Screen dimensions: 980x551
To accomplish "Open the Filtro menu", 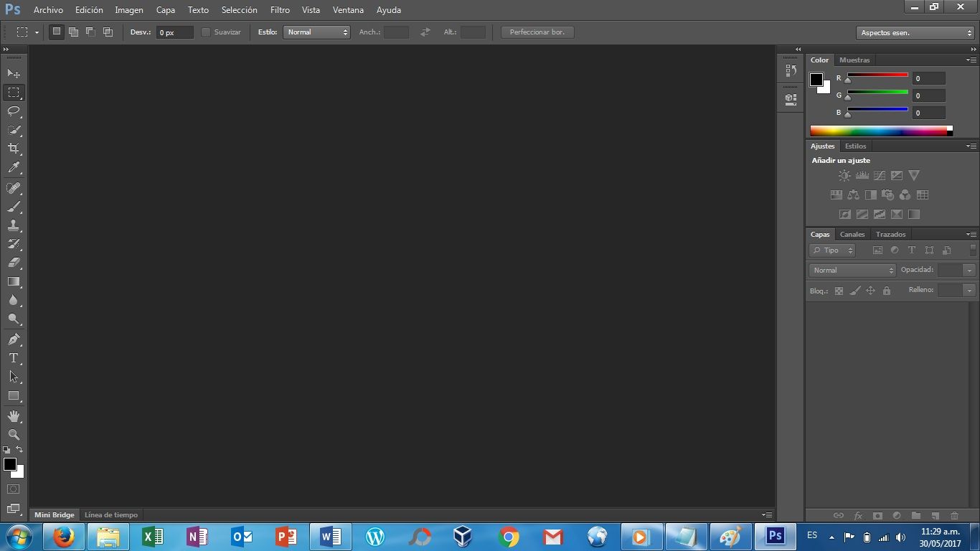I will [x=280, y=10].
